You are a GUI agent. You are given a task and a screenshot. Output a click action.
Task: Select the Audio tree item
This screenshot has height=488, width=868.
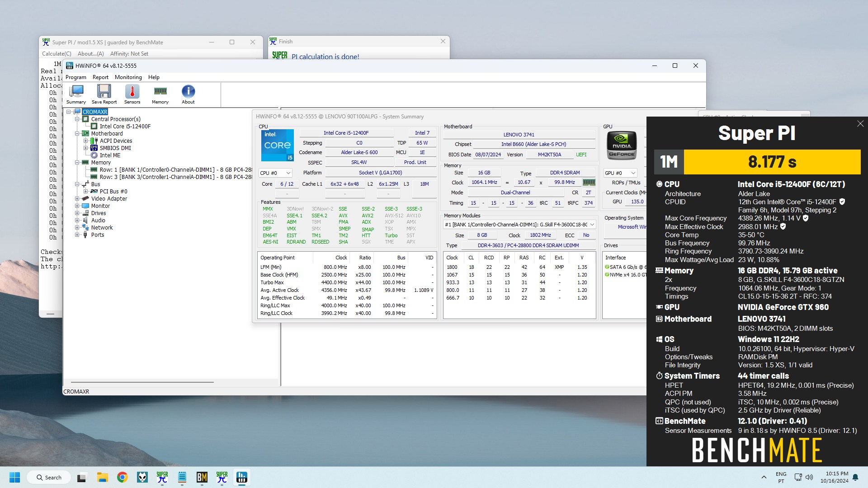[98, 221]
